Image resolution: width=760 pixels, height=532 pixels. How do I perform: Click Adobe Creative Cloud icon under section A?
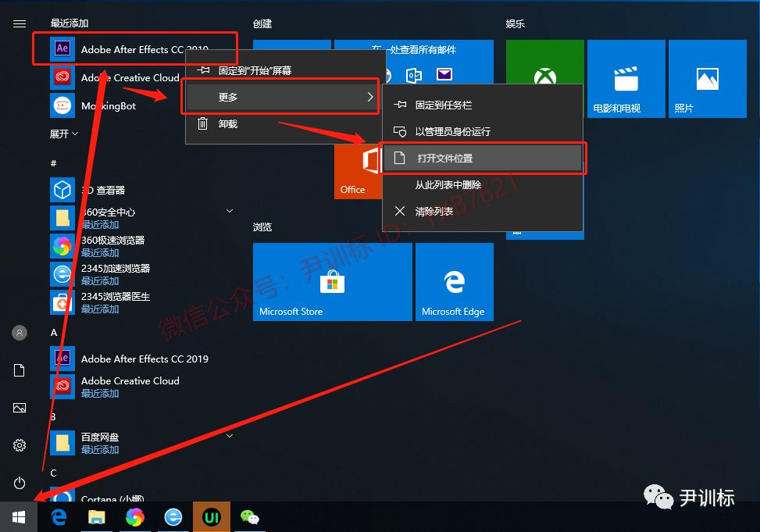pyautogui.click(x=62, y=387)
